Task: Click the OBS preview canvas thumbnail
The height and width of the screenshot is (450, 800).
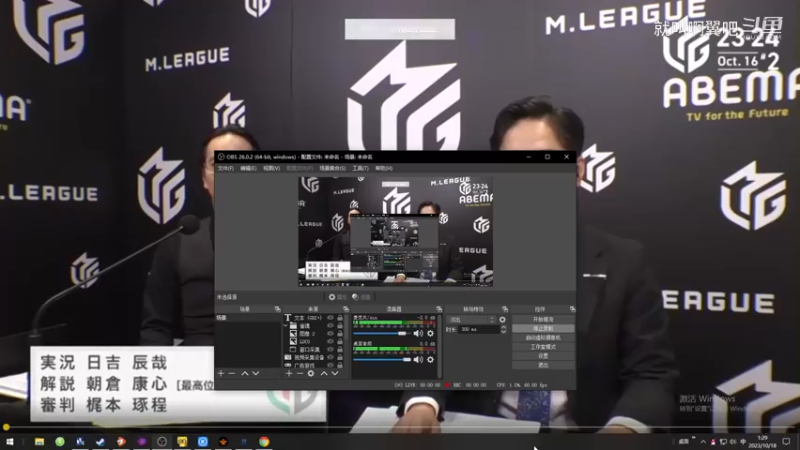Action: pos(395,231)
